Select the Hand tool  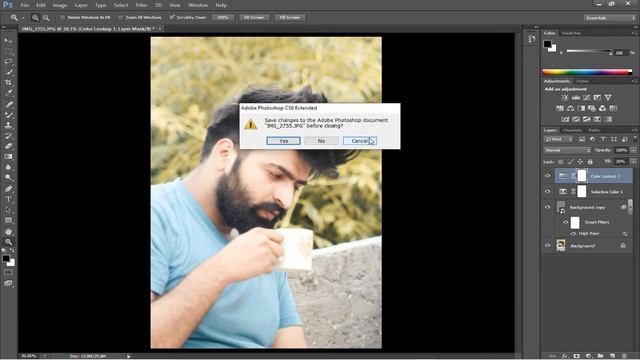pos(8,231)
